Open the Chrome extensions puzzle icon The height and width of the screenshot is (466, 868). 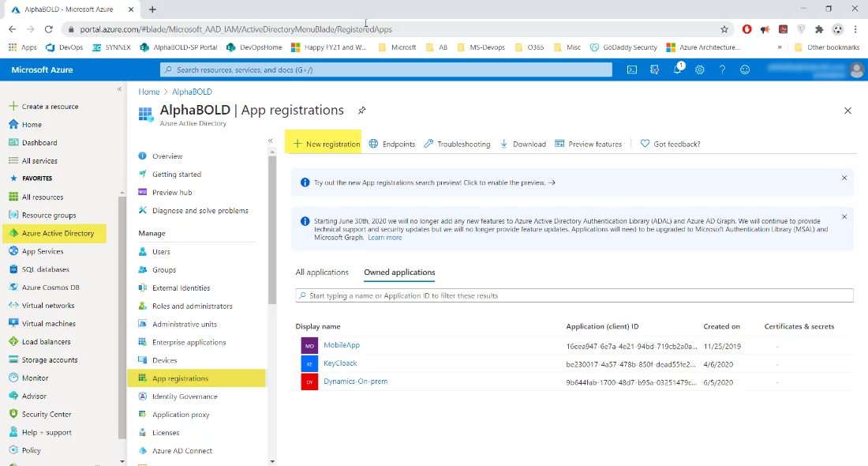pos(819,29)
